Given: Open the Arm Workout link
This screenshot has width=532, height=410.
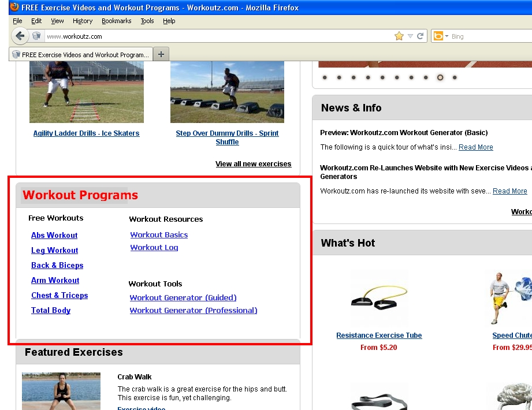Looking at the screenshot, I should [55, 281].
